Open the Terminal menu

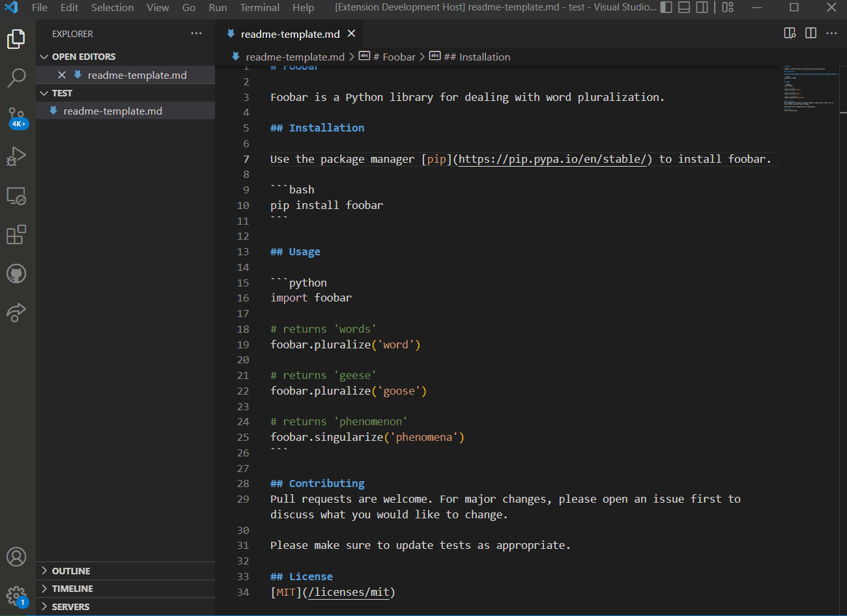click(x=259, y=7)
